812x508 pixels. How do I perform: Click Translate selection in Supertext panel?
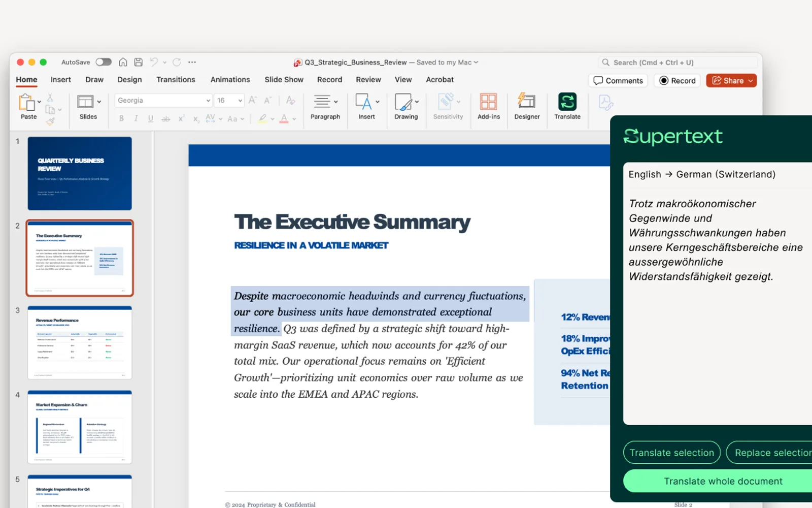671,453
